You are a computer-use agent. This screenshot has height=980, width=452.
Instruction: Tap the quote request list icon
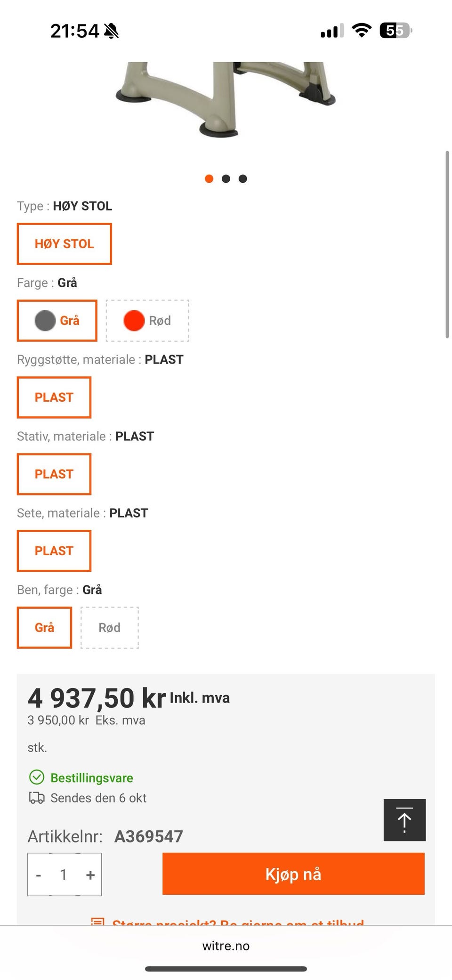(97, 921)
